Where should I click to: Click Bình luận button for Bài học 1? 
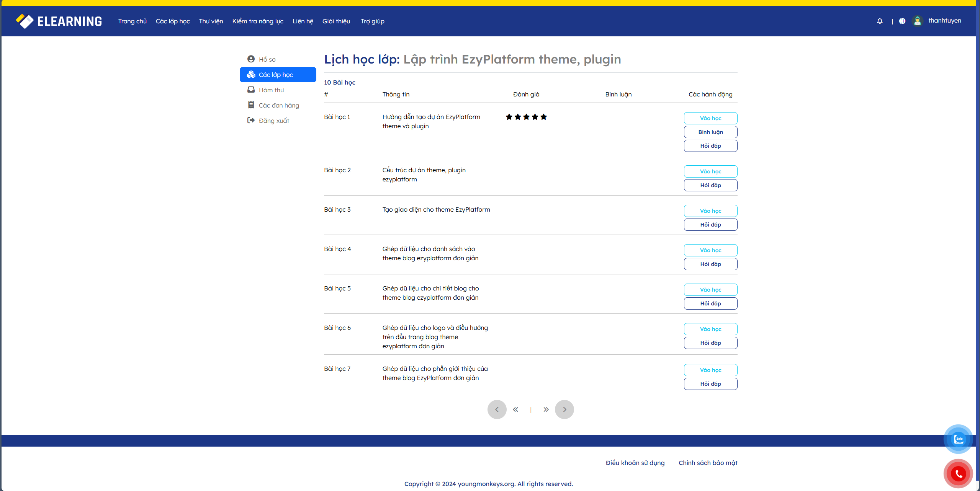(710, 132)
